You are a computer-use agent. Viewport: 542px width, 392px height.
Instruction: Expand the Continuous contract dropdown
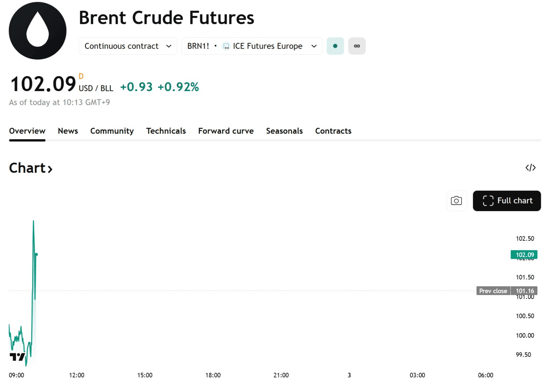pos(128,46)
